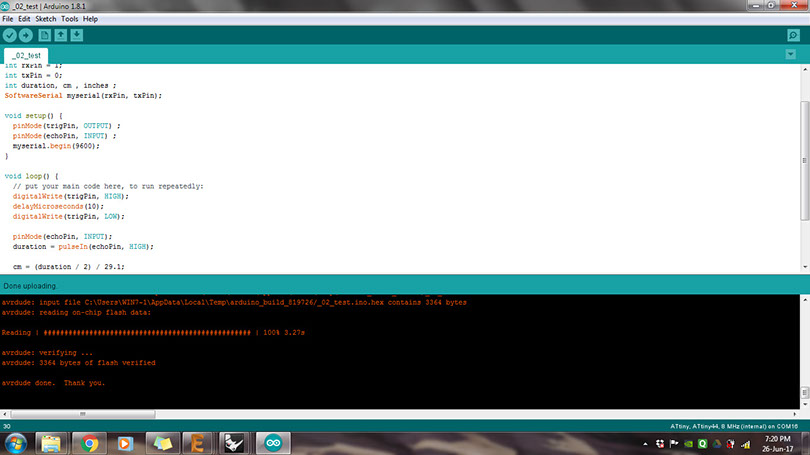The height and width of the screenshot is (455, 810).
Task: Click the editor scroll down arrow
Action: [805, 267]
